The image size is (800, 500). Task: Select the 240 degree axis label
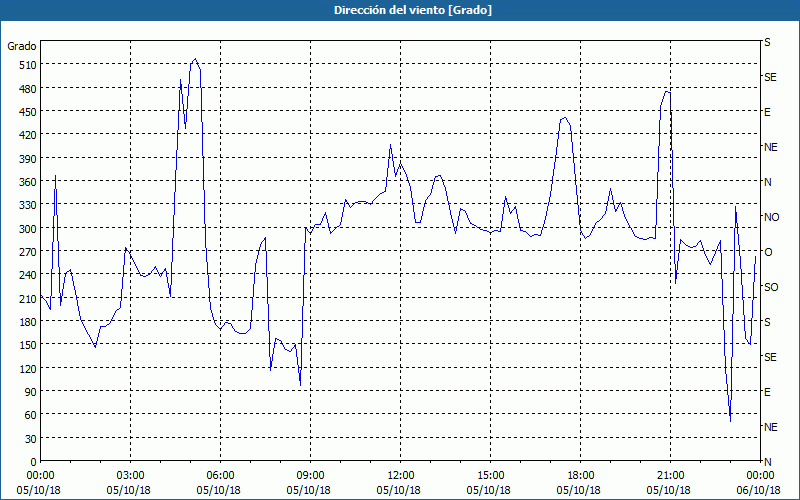point(29,275)
